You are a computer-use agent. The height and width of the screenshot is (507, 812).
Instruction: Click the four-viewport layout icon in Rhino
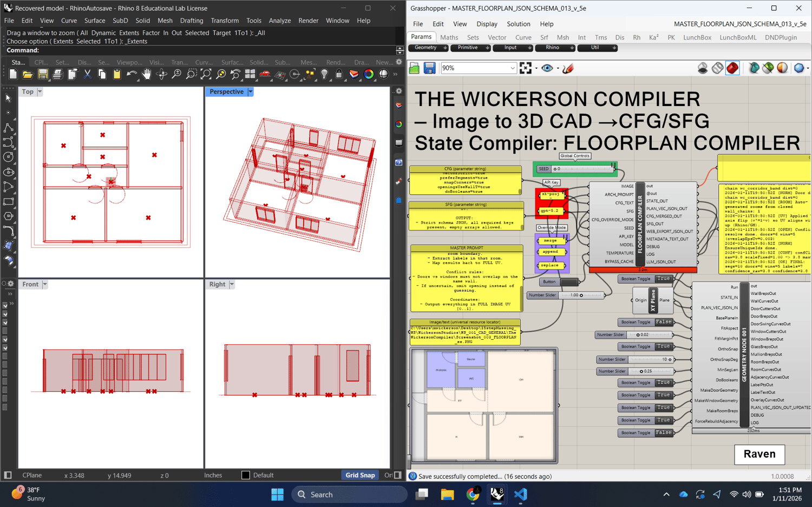click(250, 74)
